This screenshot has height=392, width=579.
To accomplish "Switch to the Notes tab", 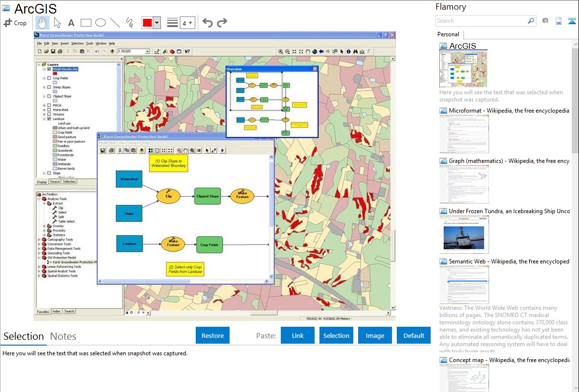I will (63, 336).
